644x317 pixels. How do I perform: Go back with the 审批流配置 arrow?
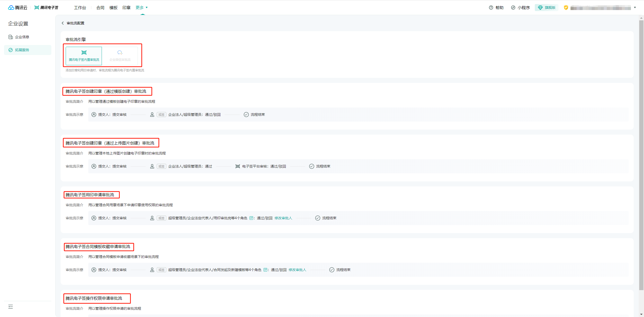[63, 23]
